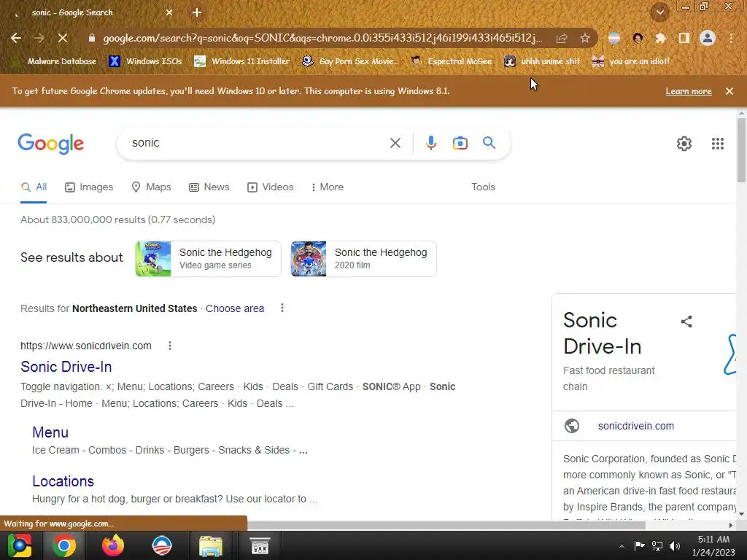Launch Firefox from the taskbar
The width and height of the screenshot is (747, 560).
click(x=113, y=545)
